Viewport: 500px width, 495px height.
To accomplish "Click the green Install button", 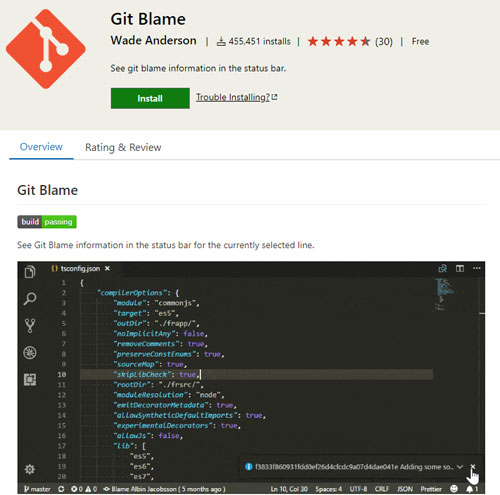I will click(x=150, y=98).
